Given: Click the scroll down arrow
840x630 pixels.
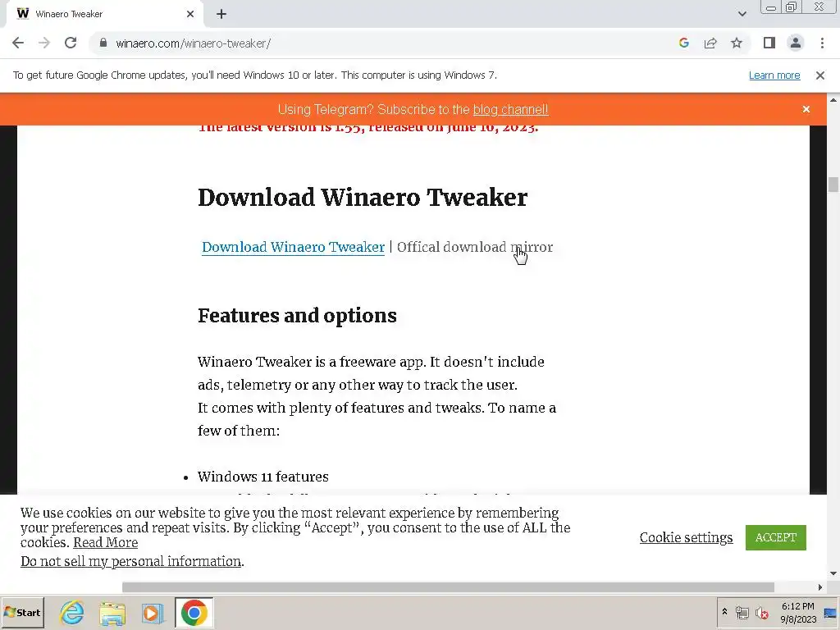Looking at the screenshot, I should coord(833,573).
